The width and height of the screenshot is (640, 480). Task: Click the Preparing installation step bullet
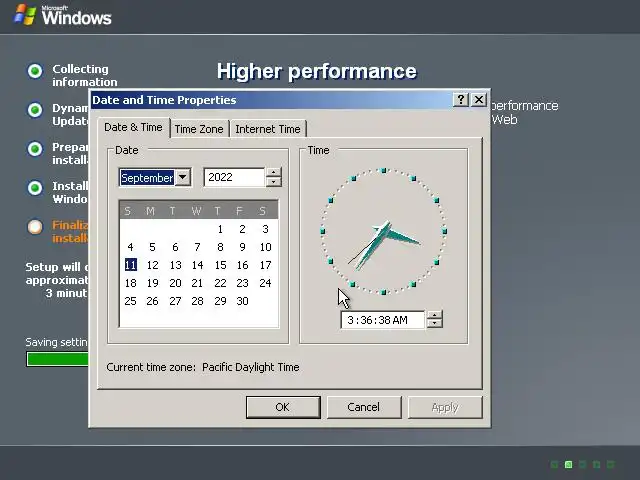tap(35, 149)
